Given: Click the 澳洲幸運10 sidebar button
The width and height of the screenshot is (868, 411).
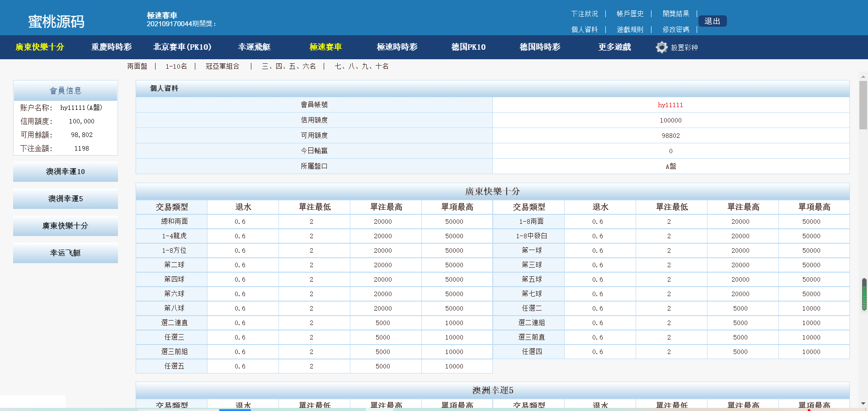Looking at the screenshot, I should [66, 172].
